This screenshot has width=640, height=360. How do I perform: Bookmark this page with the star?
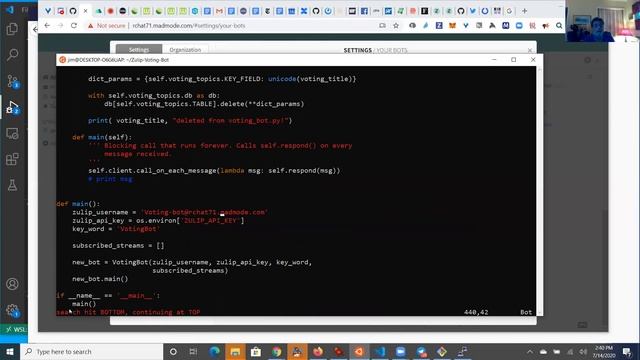coord(396,25)
